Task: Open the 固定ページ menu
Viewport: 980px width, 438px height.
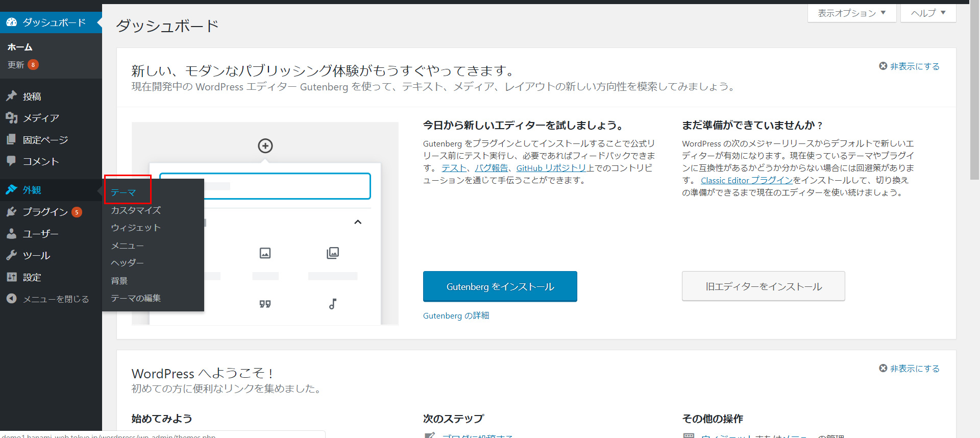Action: [45, 140]
